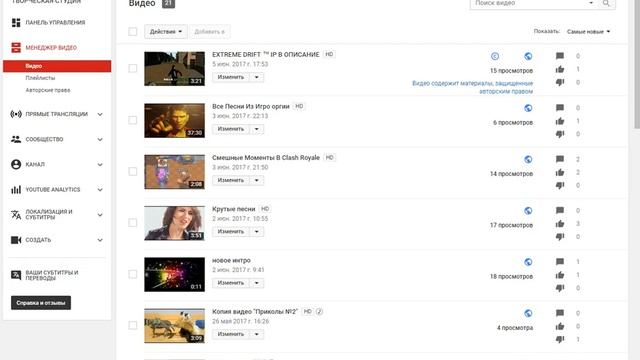Click the dislikes icon for новое интро
Viewport: 640px width, 360px height.
click(x=560, y=288)
